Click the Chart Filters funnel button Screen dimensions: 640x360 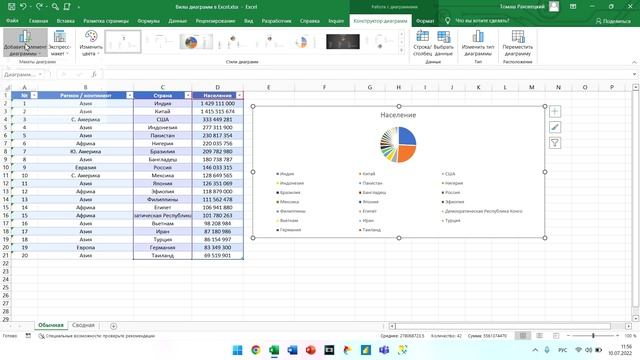[x=555, y=143]
